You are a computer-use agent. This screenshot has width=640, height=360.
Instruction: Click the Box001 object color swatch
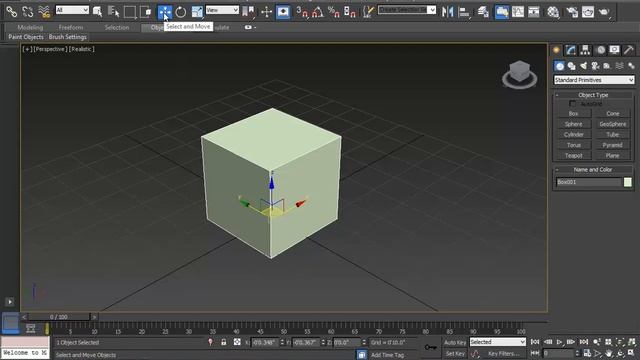point(627,182)
